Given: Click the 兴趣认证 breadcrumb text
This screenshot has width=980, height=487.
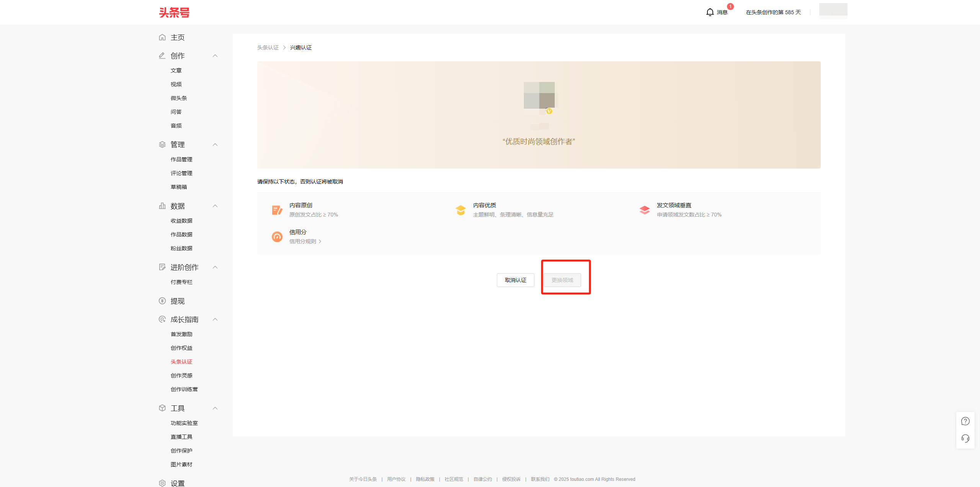Looking at the screenshot, I should (301, 48).
